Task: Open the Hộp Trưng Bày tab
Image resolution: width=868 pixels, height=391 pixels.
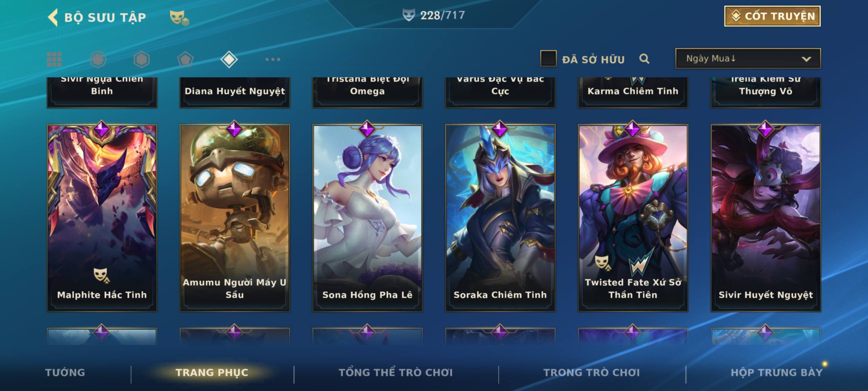Action: [776, 373]
